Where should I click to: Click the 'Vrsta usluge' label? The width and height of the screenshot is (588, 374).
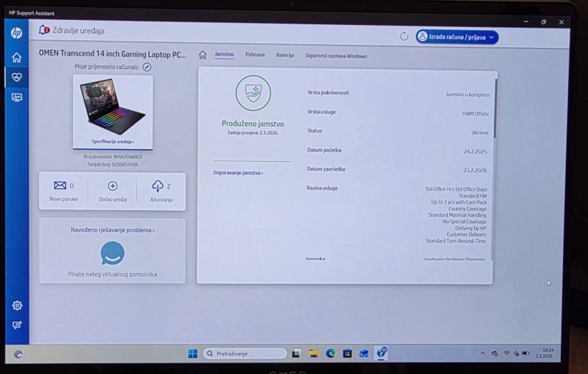pyautogui.click(x=321, y=112)
